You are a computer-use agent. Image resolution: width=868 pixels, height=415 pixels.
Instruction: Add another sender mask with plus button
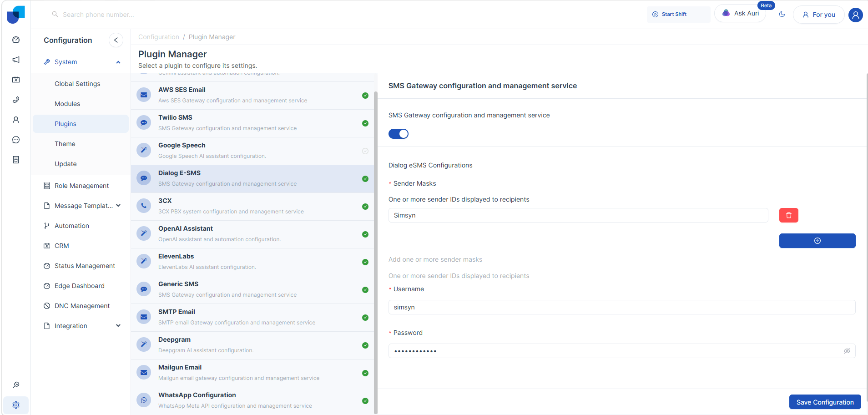pos(817,241)
